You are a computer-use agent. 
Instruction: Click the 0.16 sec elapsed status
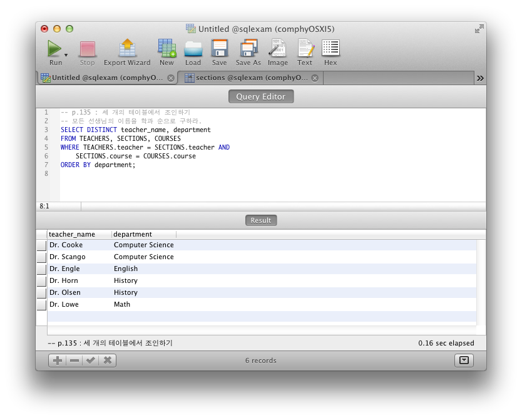click(446, 343)
